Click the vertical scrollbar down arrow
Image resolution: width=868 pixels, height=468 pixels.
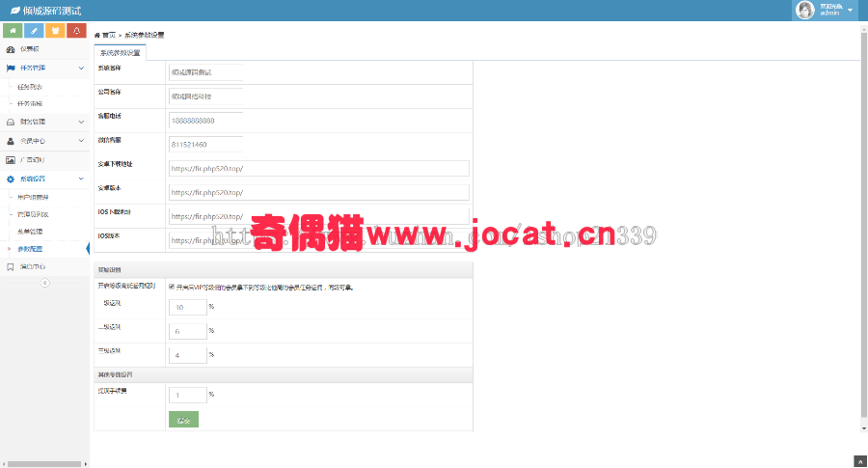pyautogui.click(x=864, y=428)
